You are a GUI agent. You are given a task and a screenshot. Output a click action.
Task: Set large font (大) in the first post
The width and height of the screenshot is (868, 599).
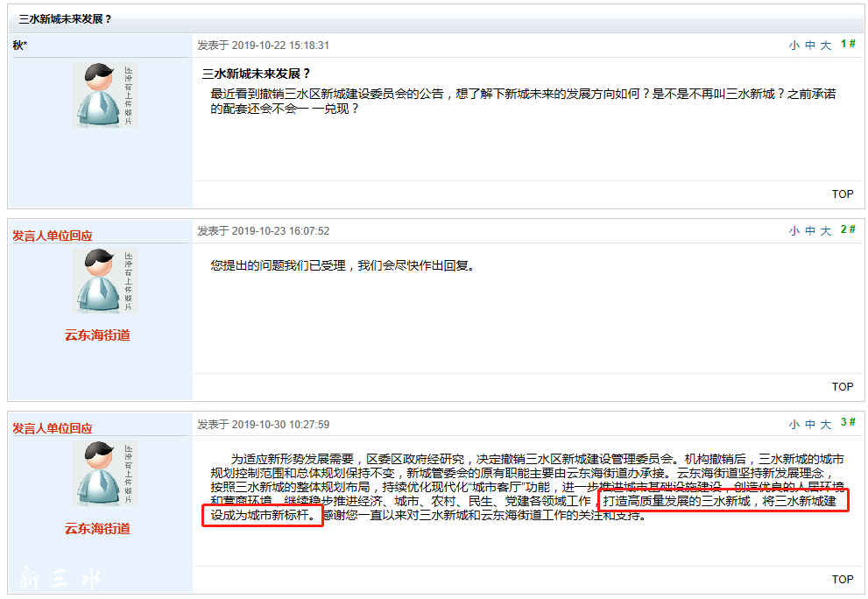coord(825,46)
